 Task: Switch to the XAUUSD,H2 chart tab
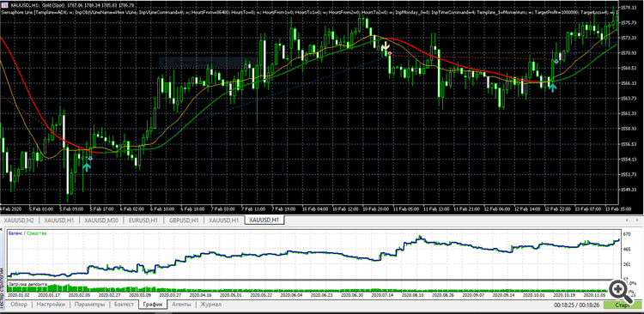pos(19,220)
